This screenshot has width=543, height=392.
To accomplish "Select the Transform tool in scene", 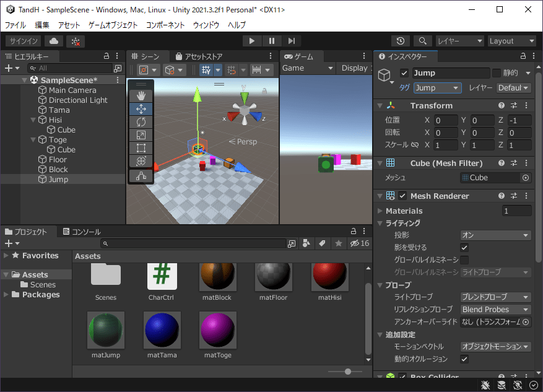I will tap(141, 161).
